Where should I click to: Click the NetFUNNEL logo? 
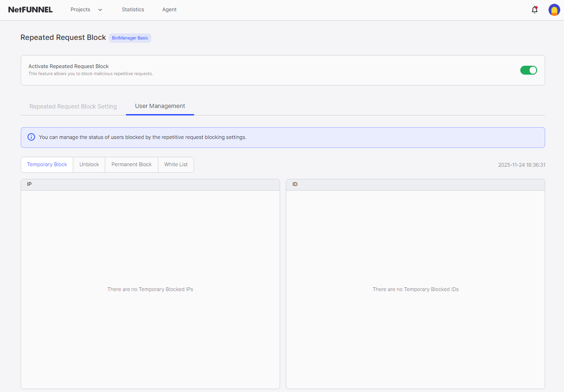pyautogui.click(x=30, y=9)
